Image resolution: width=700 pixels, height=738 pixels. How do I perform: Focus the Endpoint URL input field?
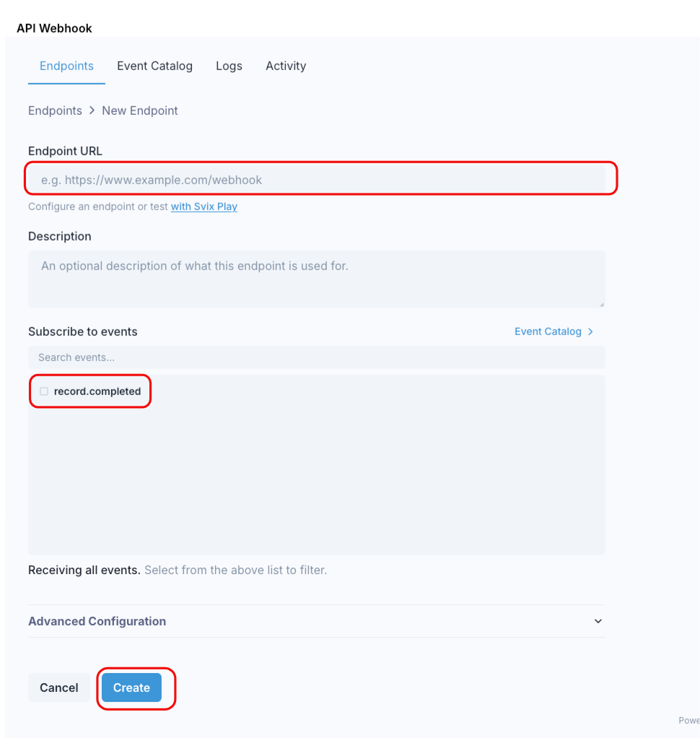(316, 180)
